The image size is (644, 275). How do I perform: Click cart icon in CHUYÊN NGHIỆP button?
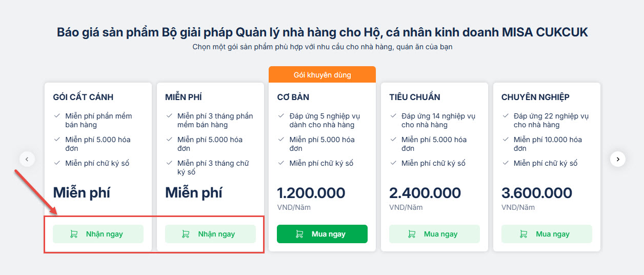523,234
